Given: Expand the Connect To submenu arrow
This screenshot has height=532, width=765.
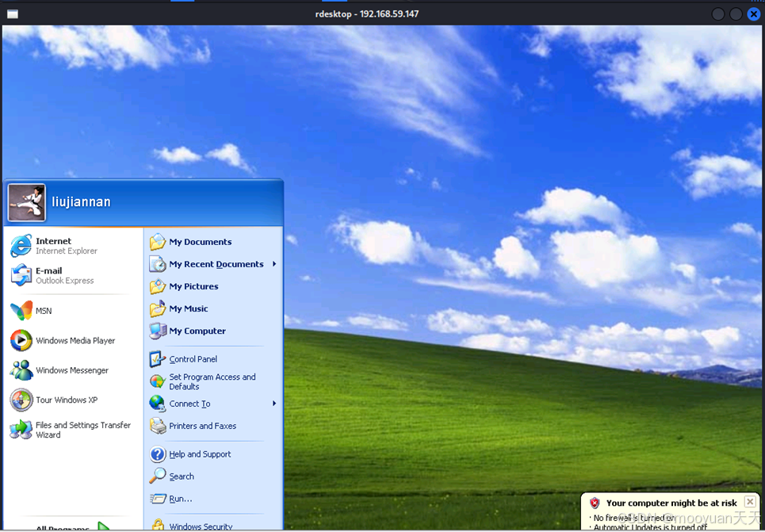Looking at the screenshot, I should (274, 404).
